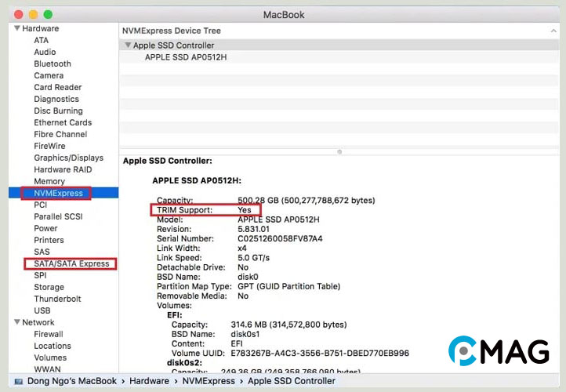Click the Revision value 5.831.01

tap(253, 229)
